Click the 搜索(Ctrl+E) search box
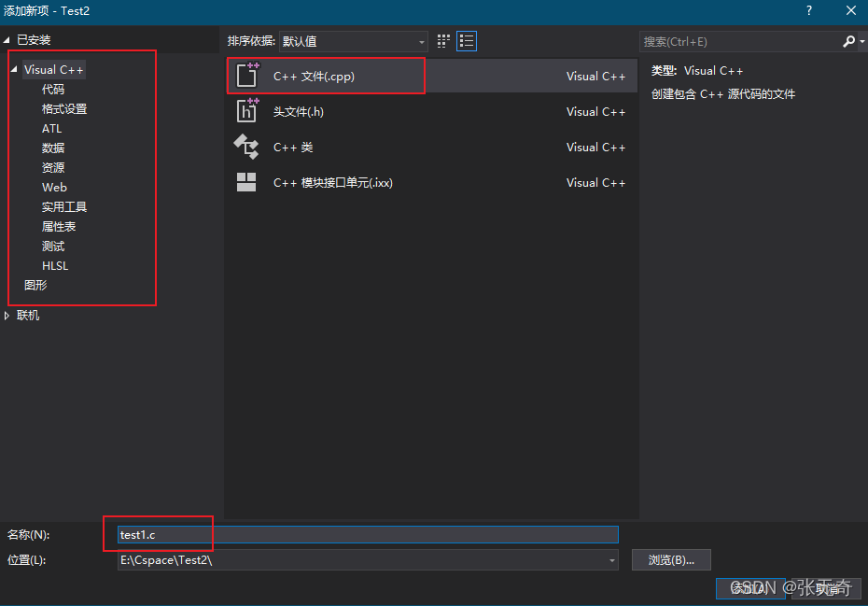This screenshot has height=606, width=868. coord(741,41)
